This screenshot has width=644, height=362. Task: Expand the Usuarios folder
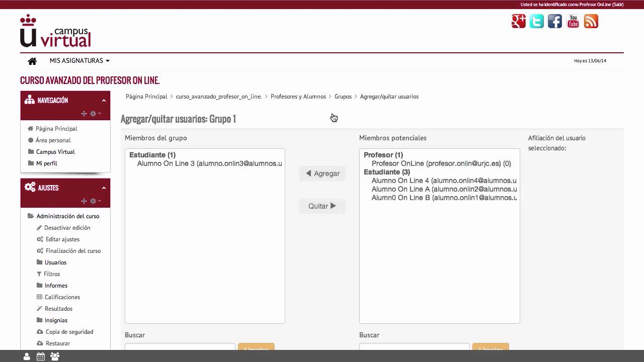point(55,262)
